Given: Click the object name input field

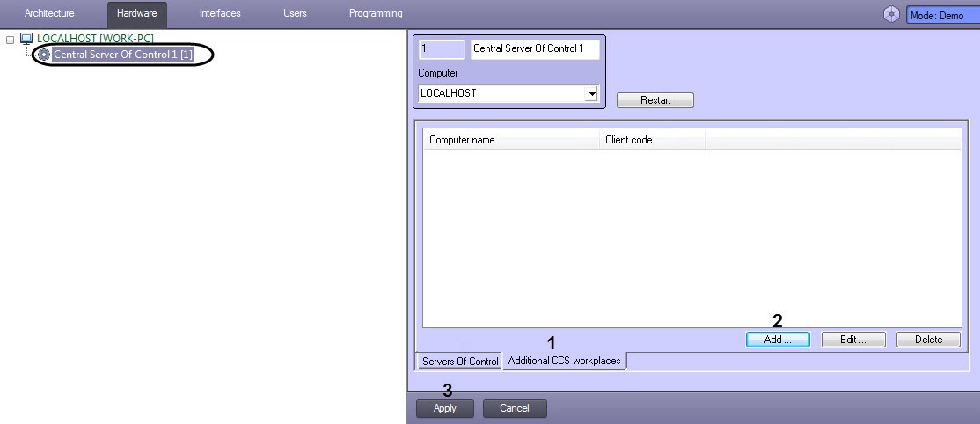Looking at the screenshot, I should click(535, 49).
